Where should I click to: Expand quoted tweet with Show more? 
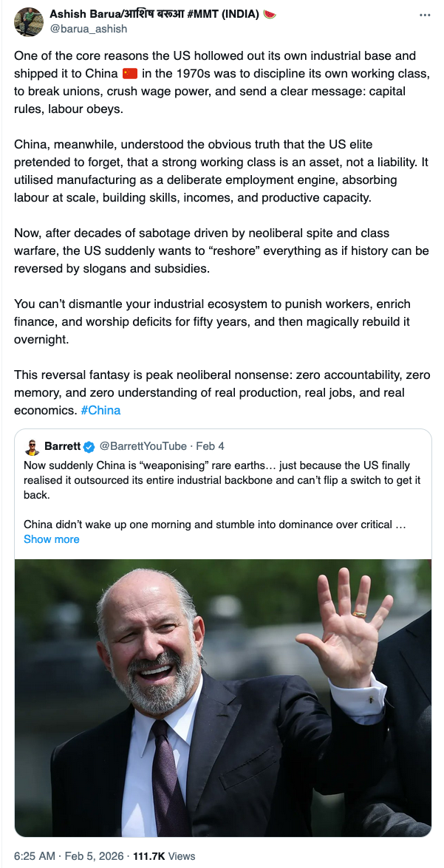click(x=51, y=539)
